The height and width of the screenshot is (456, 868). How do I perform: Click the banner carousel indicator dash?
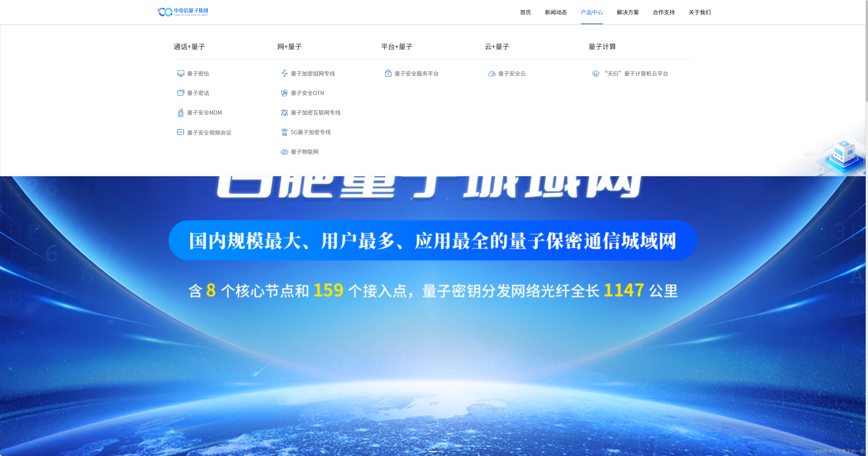[x=433, y=451]
